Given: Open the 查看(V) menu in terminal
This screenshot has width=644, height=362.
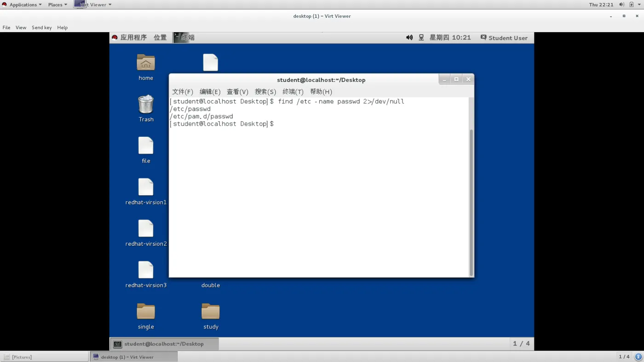Looking at the screenshot, I should tap(237, 92).
